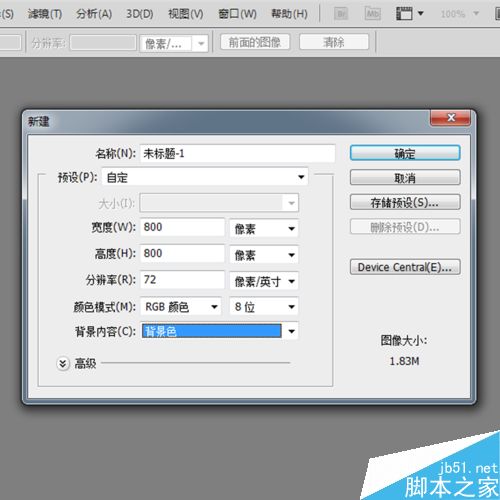This screenshot has height=500, width=500.
Task: Open the 帮助(H) menu
Action: (289, 14)
